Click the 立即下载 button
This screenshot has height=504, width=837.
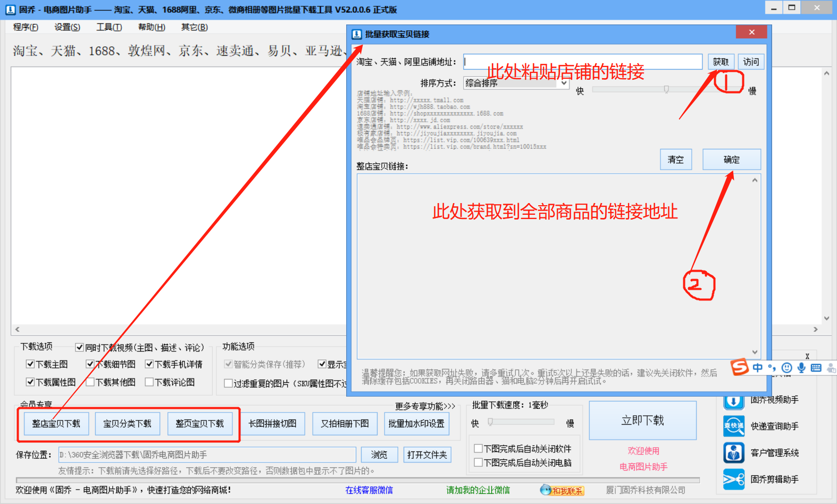[x=643, y=421]
